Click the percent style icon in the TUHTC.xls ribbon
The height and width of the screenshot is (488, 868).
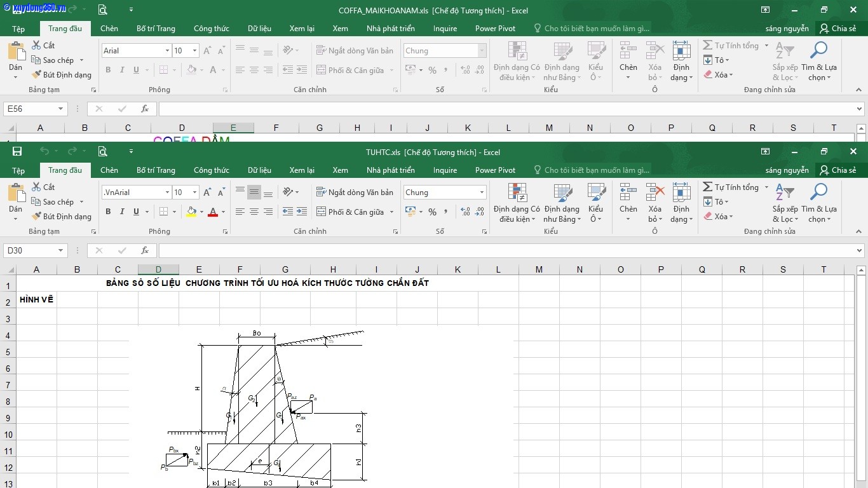[x=432, y=212]
